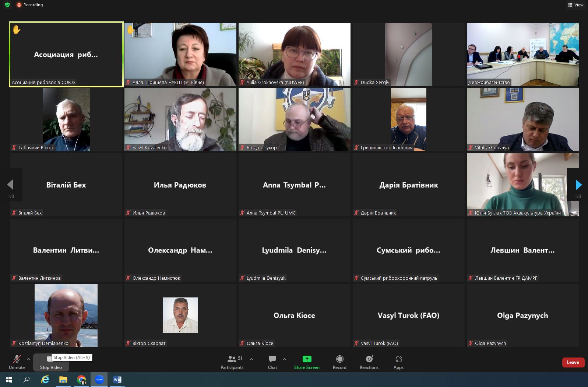This screenshot has height=387, width=588.
Task: Expand the Chat options chevron
Action: tap(285, 359)
